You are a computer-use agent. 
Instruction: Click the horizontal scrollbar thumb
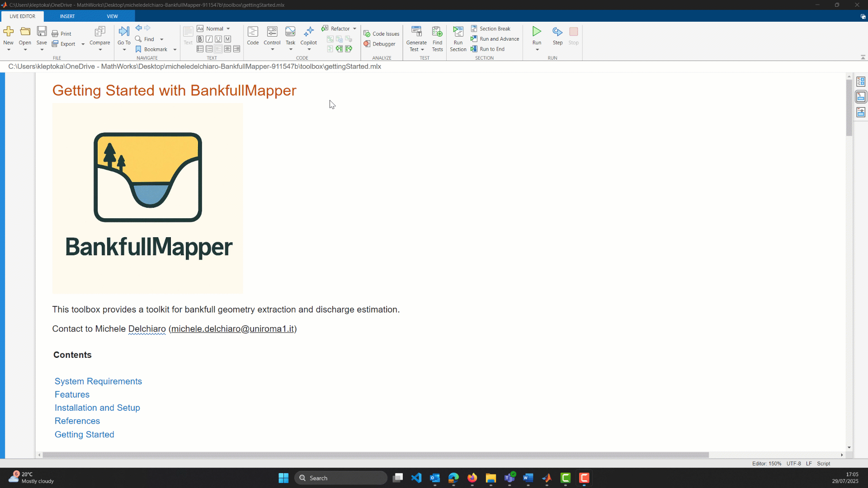(x=376, y=455)
